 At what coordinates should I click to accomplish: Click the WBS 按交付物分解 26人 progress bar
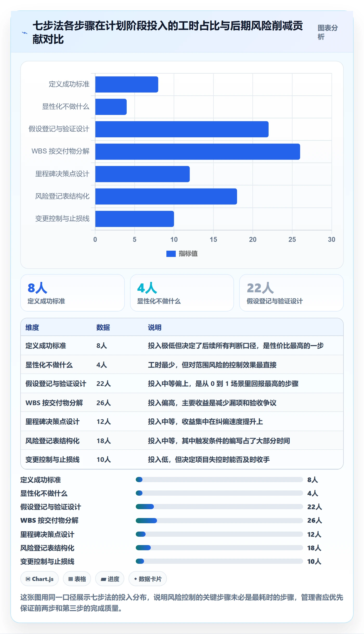click(x=219, y=520)
